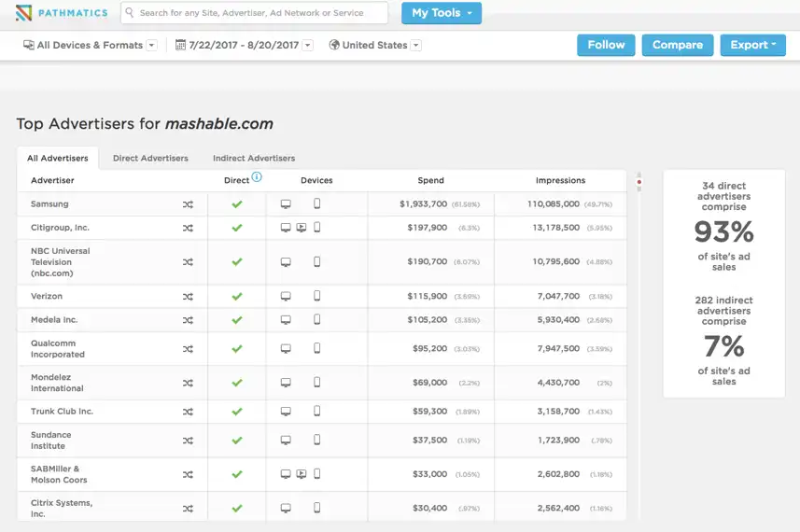This screenshot has height=532, width=800.
Task: Click shuffle icon in Trunk Club Inc. row
Action: [188, 412]
